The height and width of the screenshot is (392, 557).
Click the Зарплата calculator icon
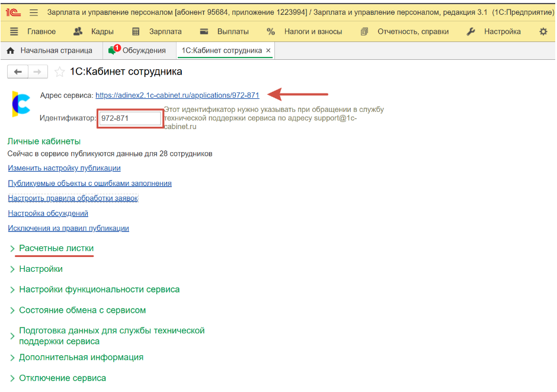(x=136, y=31)
